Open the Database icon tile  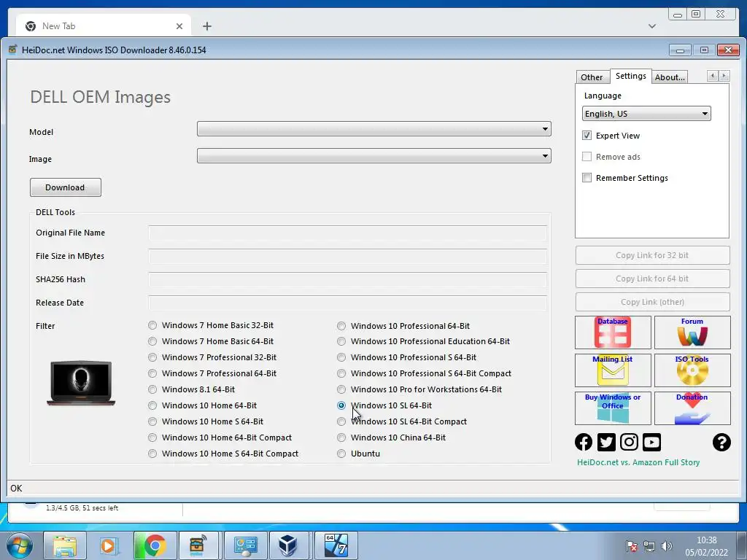(613, 332)
